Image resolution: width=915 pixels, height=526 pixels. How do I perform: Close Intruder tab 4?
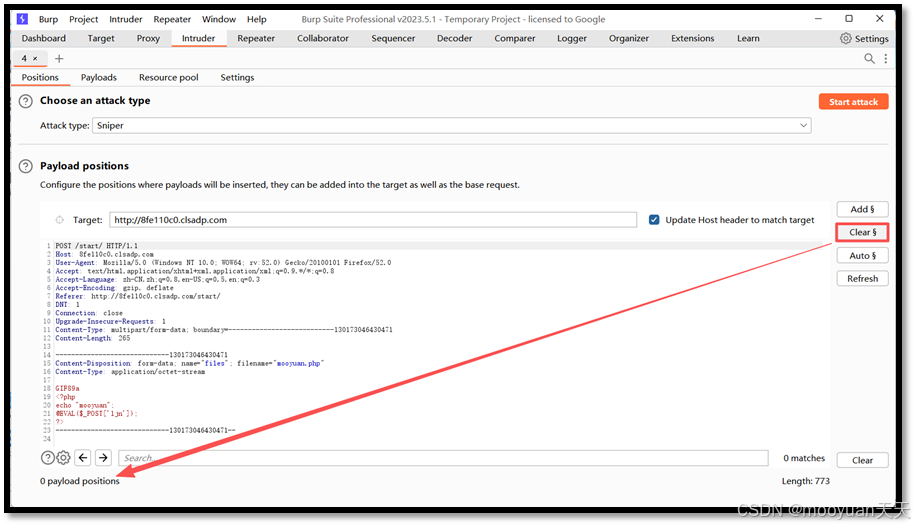[x=35, y=58]
